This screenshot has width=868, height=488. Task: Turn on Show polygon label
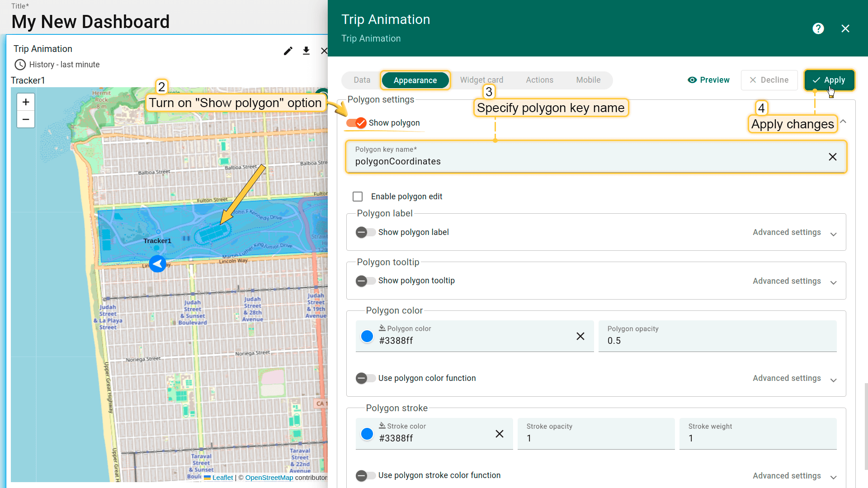365,232
